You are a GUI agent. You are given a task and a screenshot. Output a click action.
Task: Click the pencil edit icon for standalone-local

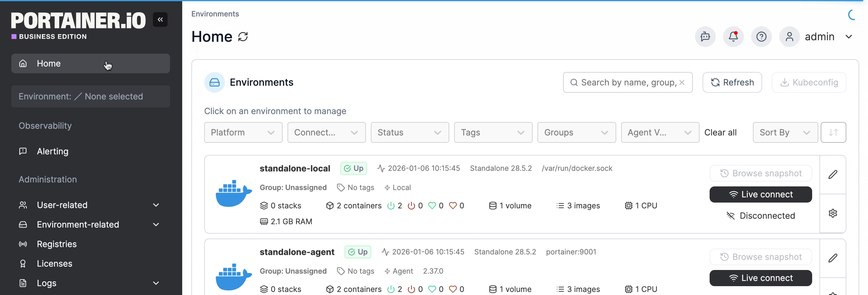[x=832, y=174]
